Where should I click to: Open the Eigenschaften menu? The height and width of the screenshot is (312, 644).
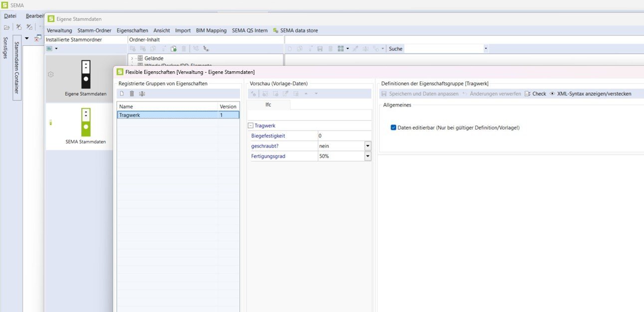[132, 30]
